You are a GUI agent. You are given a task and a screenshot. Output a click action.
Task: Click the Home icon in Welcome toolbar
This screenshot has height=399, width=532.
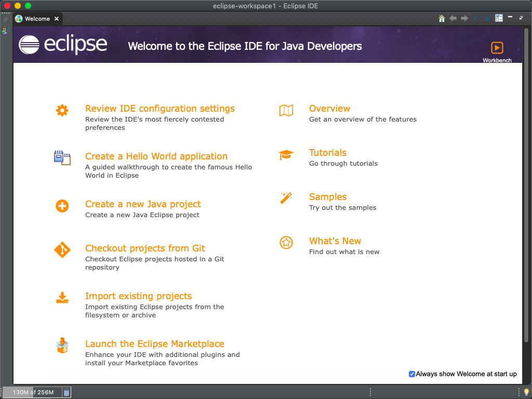click(442, 18)
